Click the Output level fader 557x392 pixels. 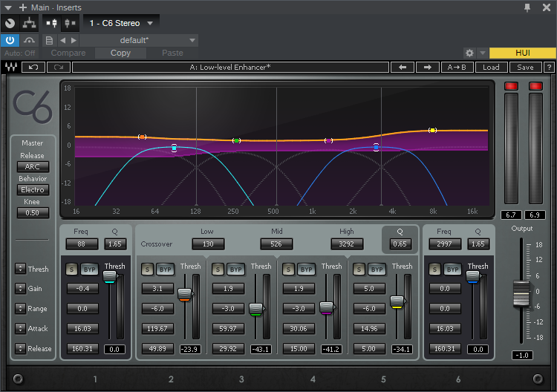point(521,293)
